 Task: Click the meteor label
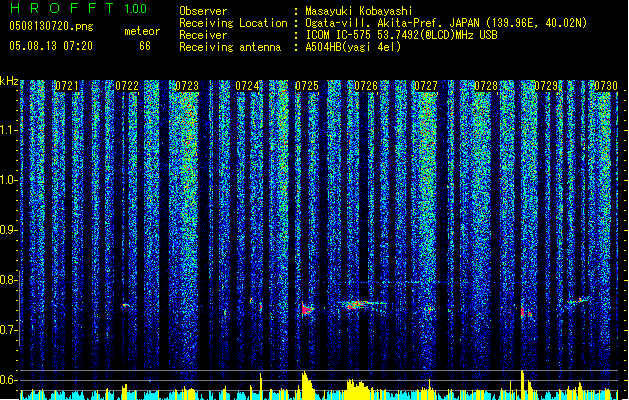[142, 31]
